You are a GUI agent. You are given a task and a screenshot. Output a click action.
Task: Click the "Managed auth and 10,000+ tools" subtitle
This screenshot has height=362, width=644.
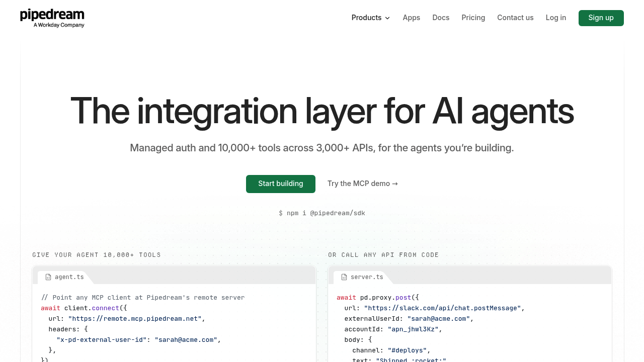[322, 148]
